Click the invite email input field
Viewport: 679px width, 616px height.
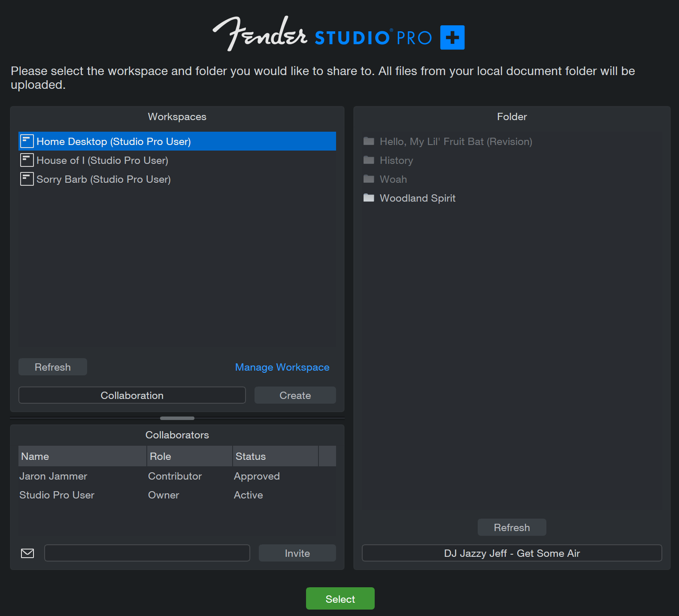pos(147,553)
